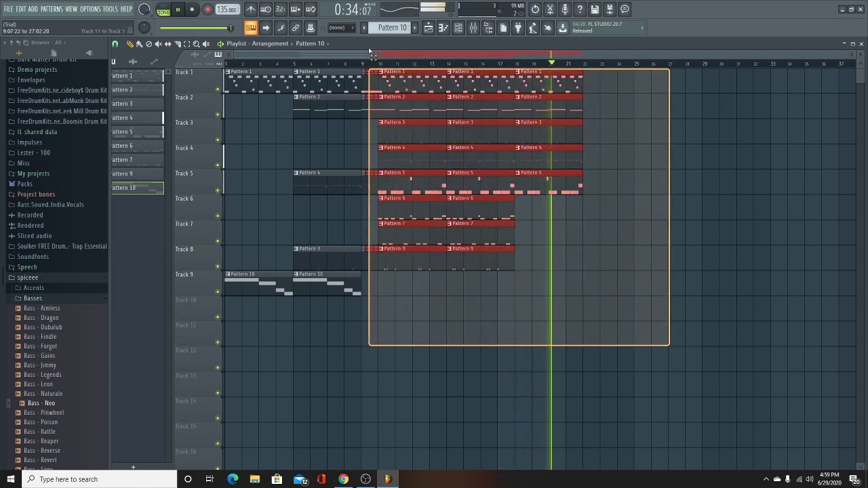Choose the Select tool in the Playlist toolbar
Screen dimensions: 868x488
[186, 44]
